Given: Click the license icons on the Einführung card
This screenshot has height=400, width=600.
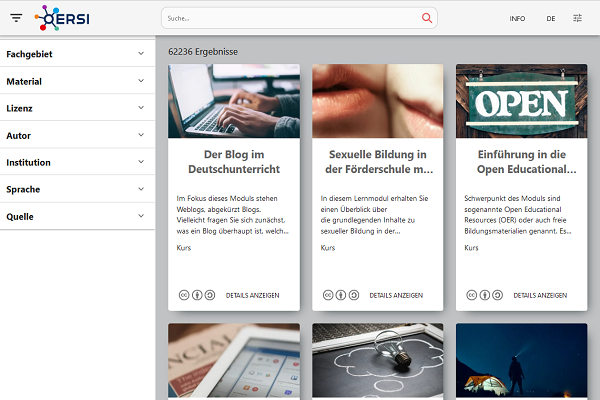Looking at the screenshot, I should [484, 295].
